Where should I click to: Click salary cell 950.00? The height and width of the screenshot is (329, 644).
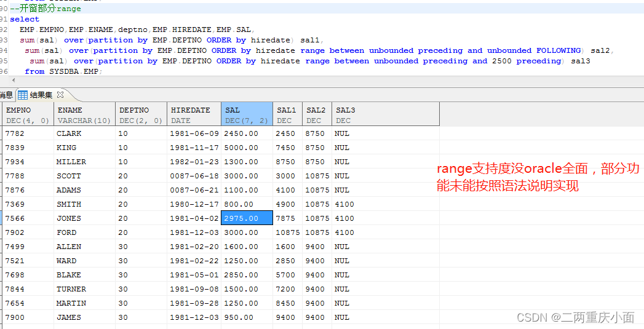click(x=247, y=317)
